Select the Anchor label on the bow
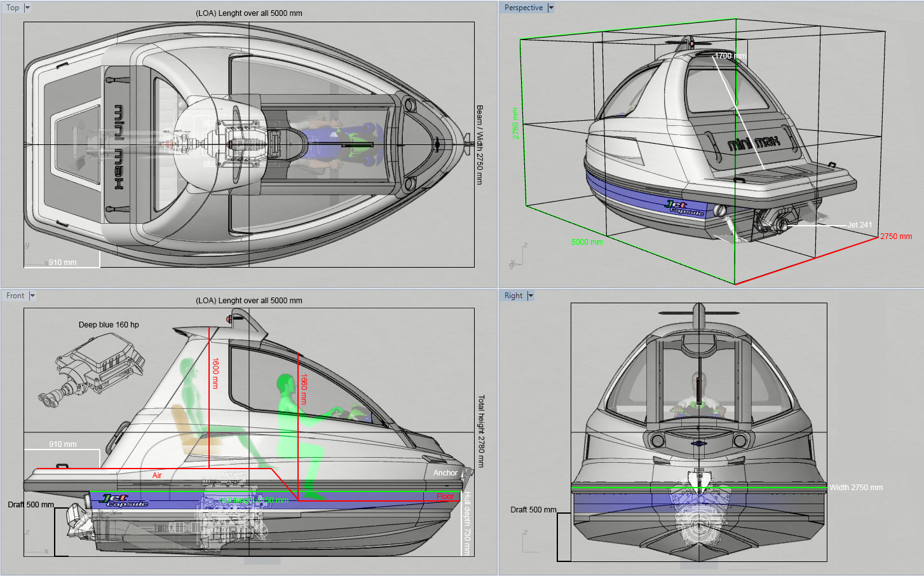The height and width of the screenshot is (576, 924). click(445, 473)
